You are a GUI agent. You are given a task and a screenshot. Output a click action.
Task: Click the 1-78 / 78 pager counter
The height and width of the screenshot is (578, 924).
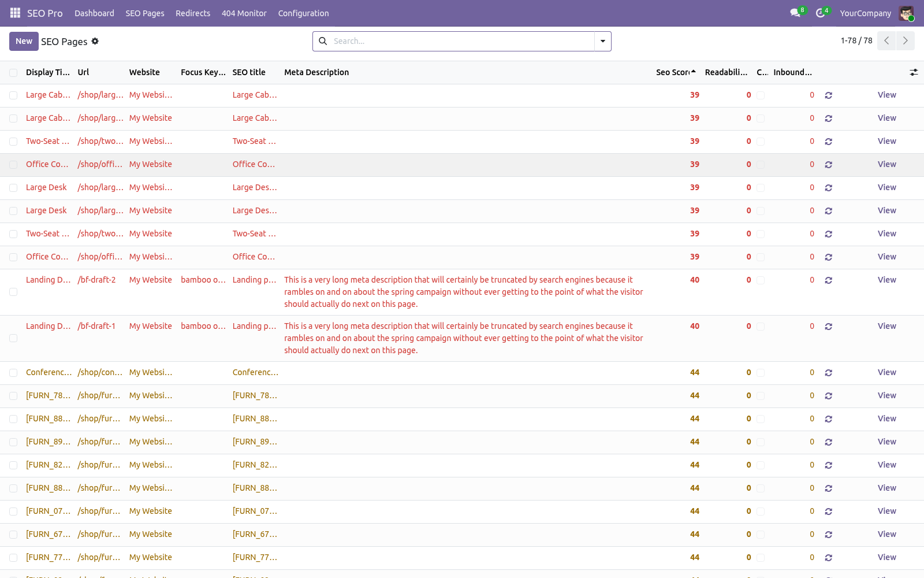click(x=856, y=40)
